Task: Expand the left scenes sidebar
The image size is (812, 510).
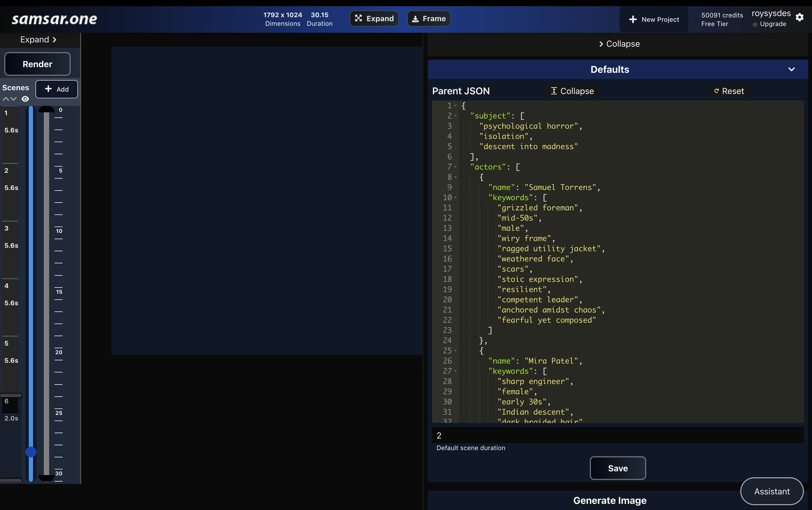Action: coord(38,40)
